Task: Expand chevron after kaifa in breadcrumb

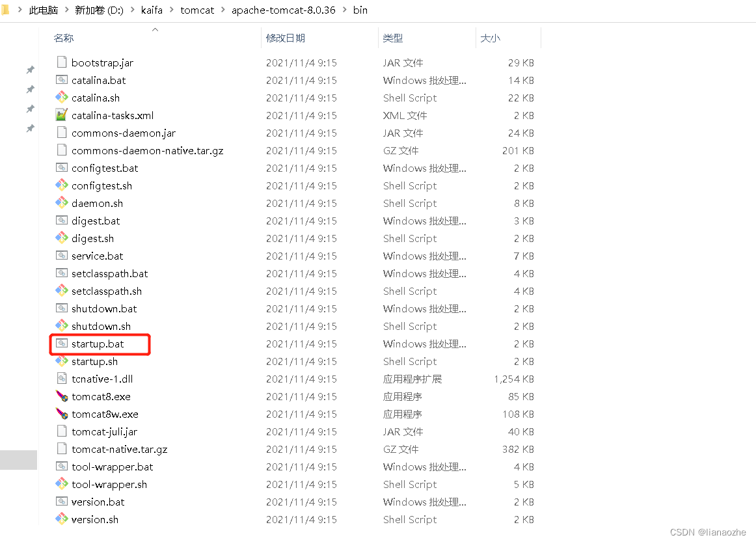Action: [172, 10]
